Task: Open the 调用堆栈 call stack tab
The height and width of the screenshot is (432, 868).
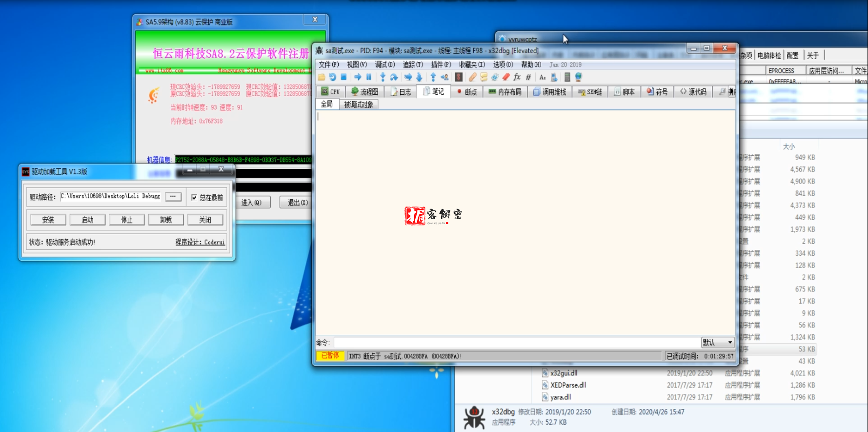Action: coord(549,92)
